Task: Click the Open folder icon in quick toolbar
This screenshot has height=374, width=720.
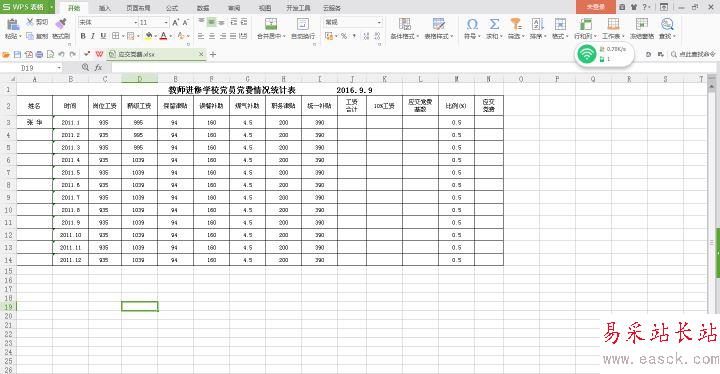Action: click(6, 54)
